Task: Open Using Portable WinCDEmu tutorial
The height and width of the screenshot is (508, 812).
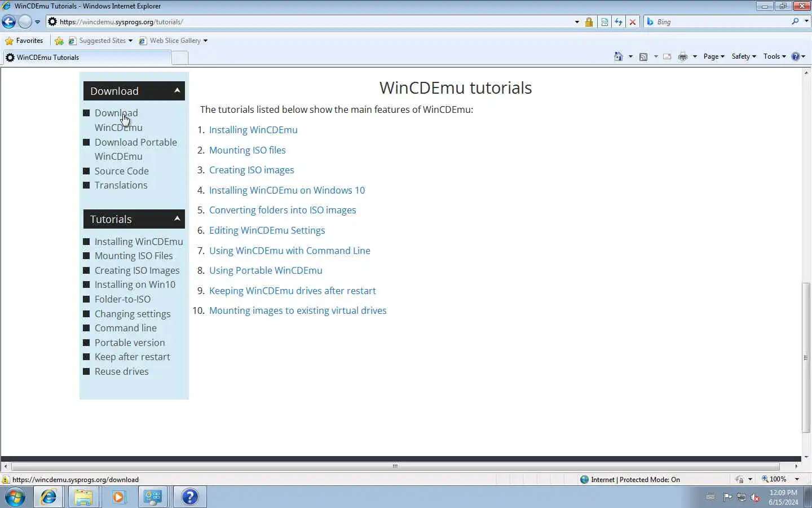Action: point(266,270)
